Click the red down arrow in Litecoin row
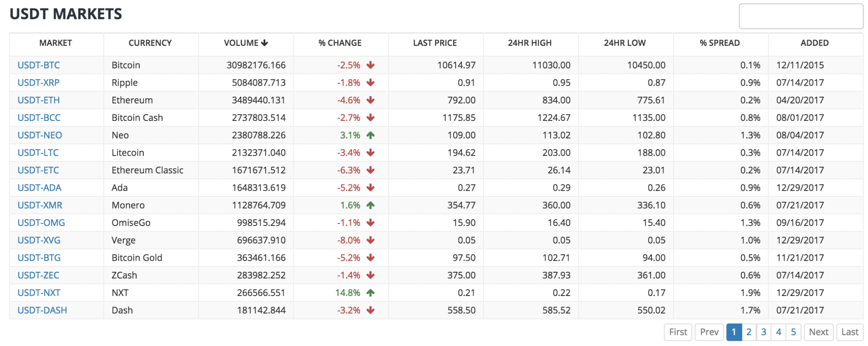This screenshot has width=868, height=346. 370,153
